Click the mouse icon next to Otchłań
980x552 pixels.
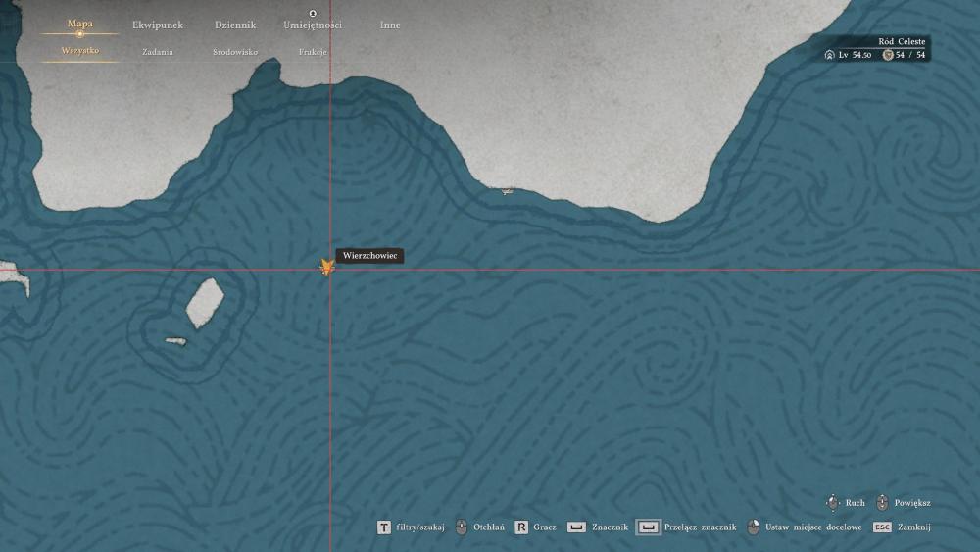click(x=462, y=527)
